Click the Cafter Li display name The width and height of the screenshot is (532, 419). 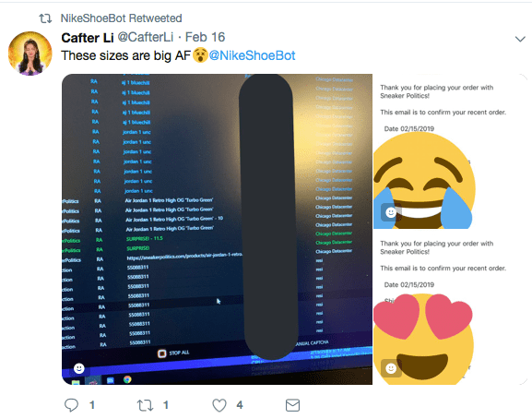pos(88,37)
